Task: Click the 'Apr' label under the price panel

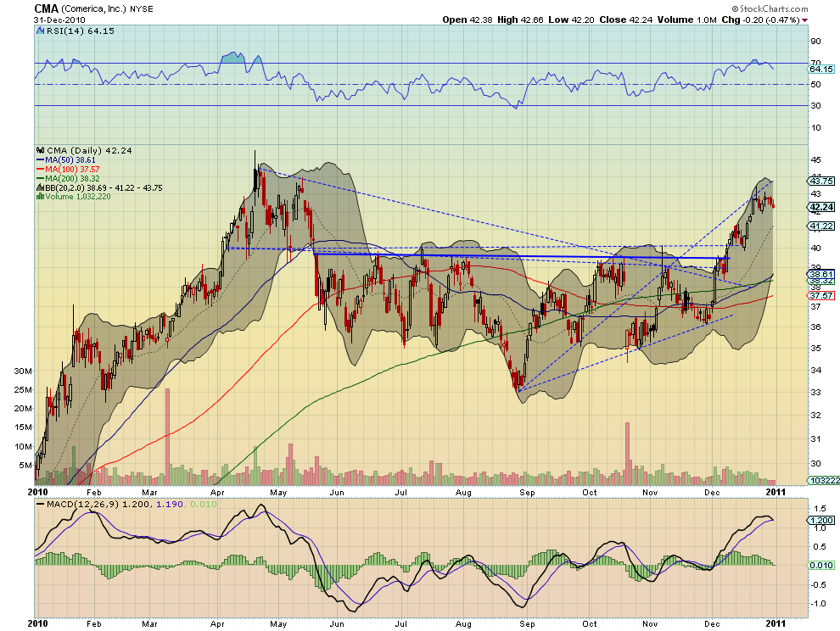Action: (x=217, y=492)
